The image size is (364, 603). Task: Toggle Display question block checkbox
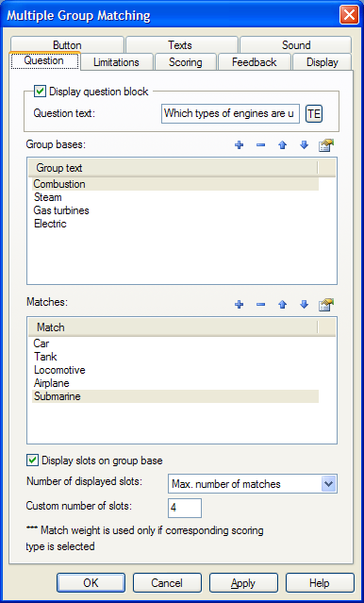tap(40, 92)
